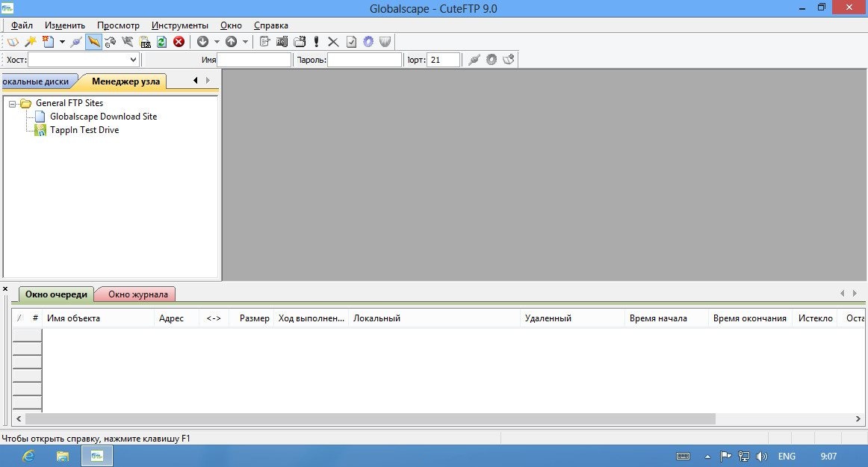Click the Удаленный column header

pos(572,318)
